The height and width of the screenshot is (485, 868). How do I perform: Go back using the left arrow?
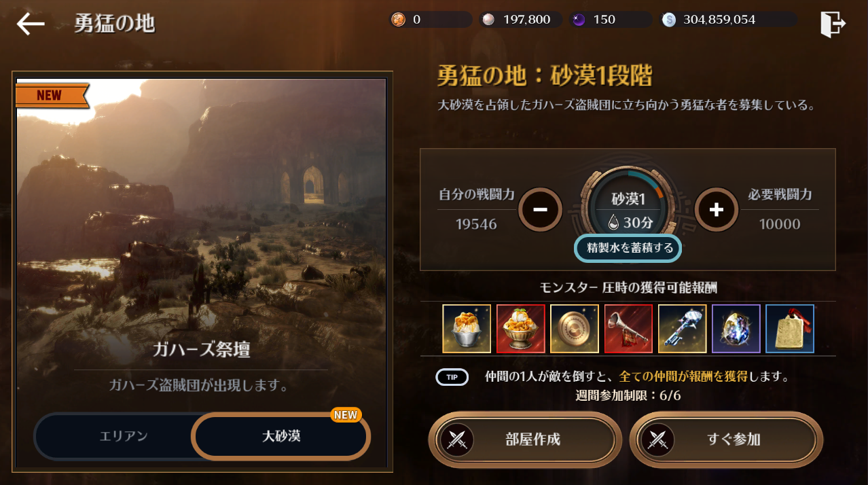31,24
